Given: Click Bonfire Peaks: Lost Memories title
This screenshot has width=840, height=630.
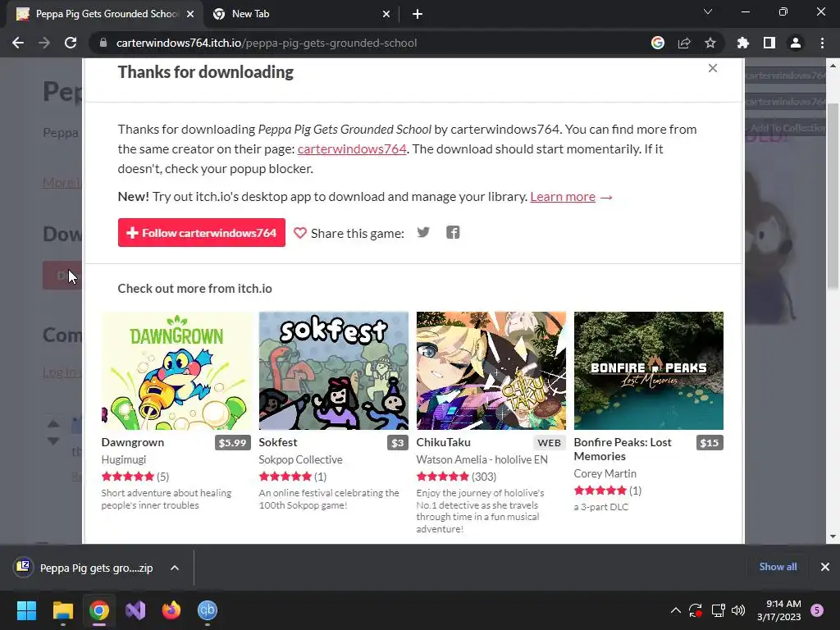Looking at the screenshot, I should (x=623, y=450).
